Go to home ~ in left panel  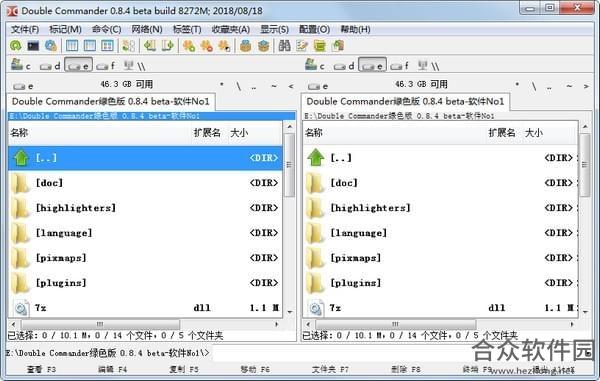[274, 86]
